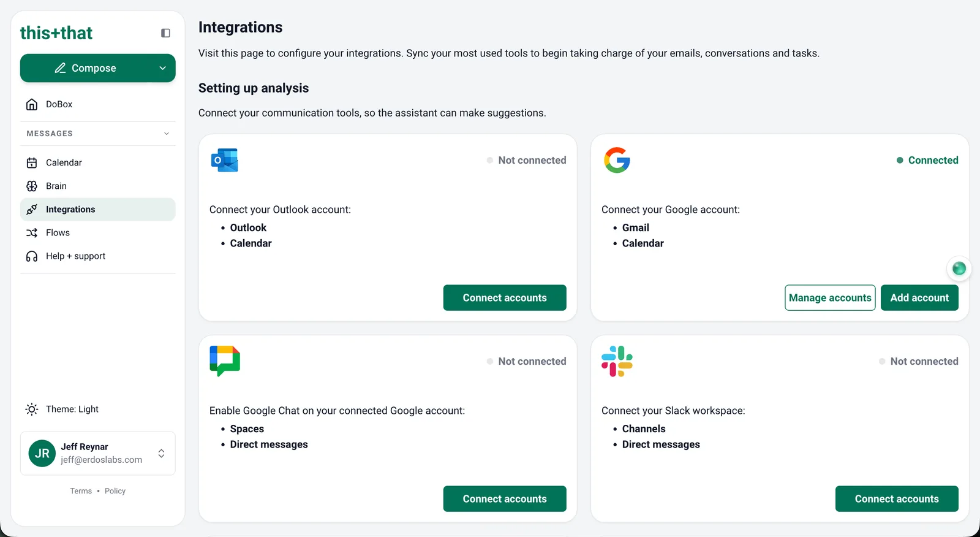Click Direct messages under Slack workspace

click(661, 444)
